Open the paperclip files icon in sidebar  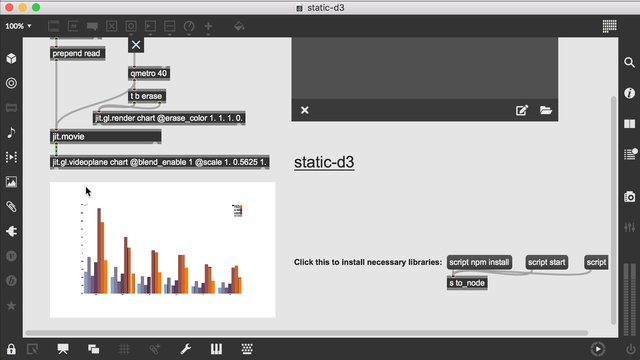point(11,207)
